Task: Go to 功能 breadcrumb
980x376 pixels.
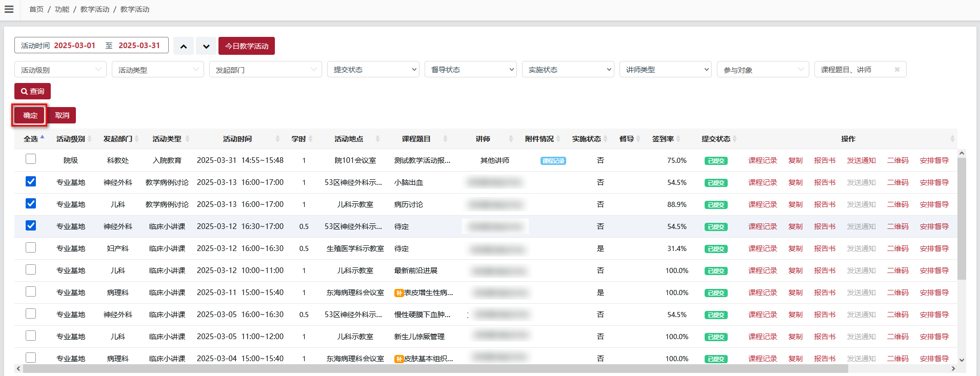Action: (62, 9)
